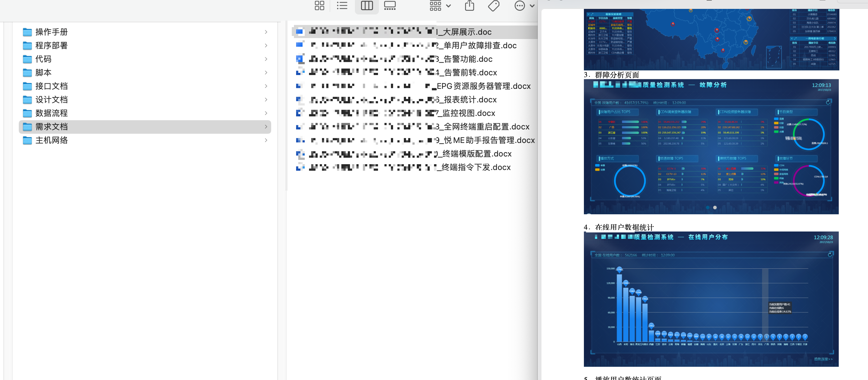Click the 故障分析 dashboard preview image
The image size is (868, 380).
tap(711, 147)
